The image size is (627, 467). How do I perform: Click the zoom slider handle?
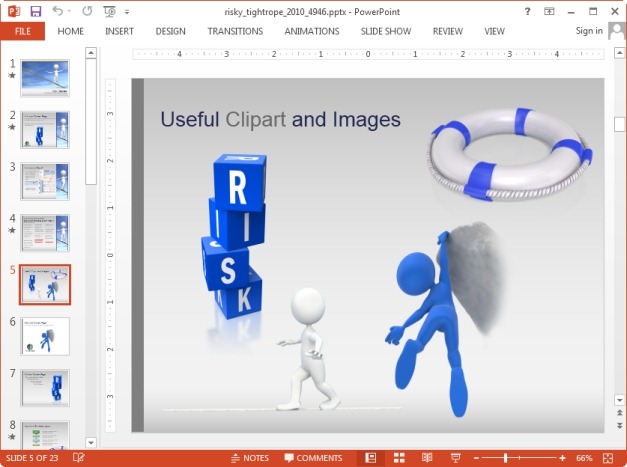pyautogui.click(x=505, y=458)
